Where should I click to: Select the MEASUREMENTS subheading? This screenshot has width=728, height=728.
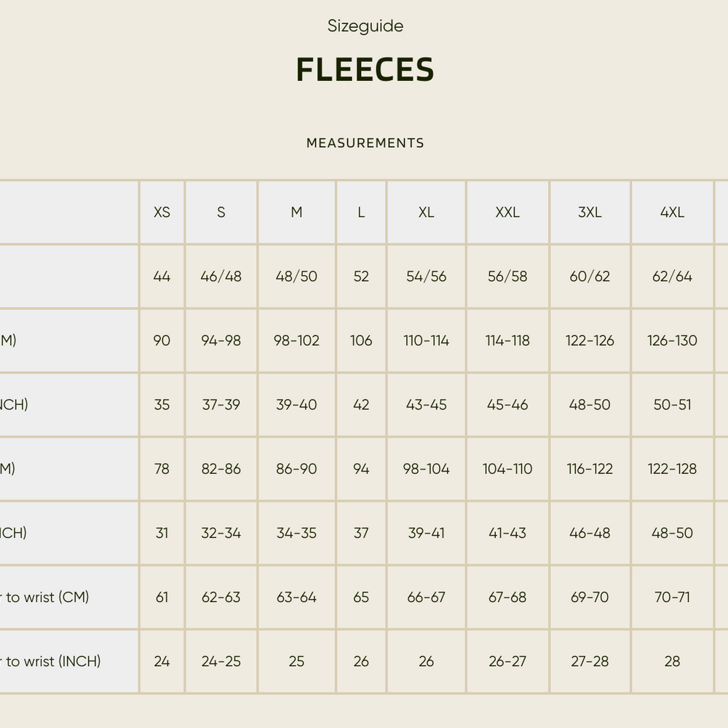pyautogui.click(x=365, y=143)
